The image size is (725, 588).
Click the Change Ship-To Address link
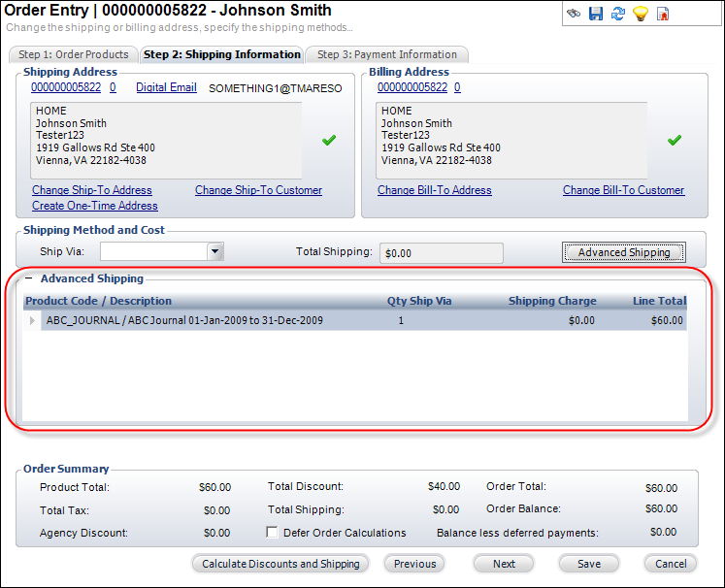click(92, 190)
